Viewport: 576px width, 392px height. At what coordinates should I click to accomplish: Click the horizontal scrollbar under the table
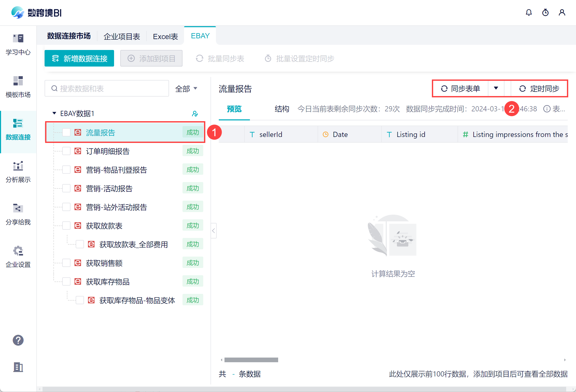251,360
